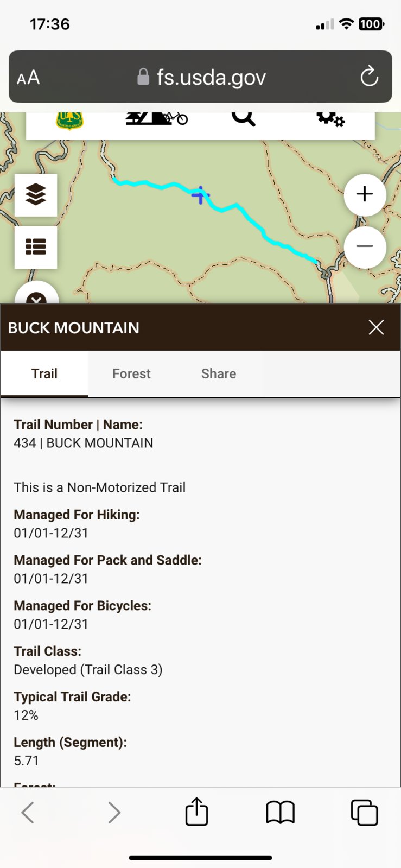Tap the trail activity filter icon

click(156, 118)
